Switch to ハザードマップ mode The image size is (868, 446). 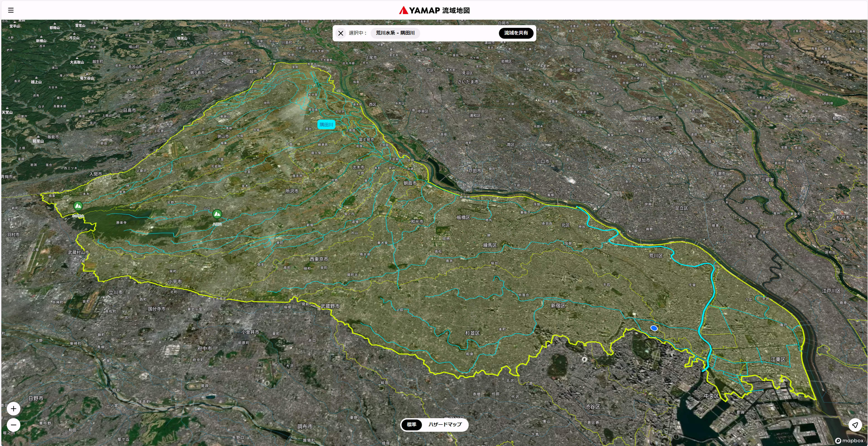(445, 425)
